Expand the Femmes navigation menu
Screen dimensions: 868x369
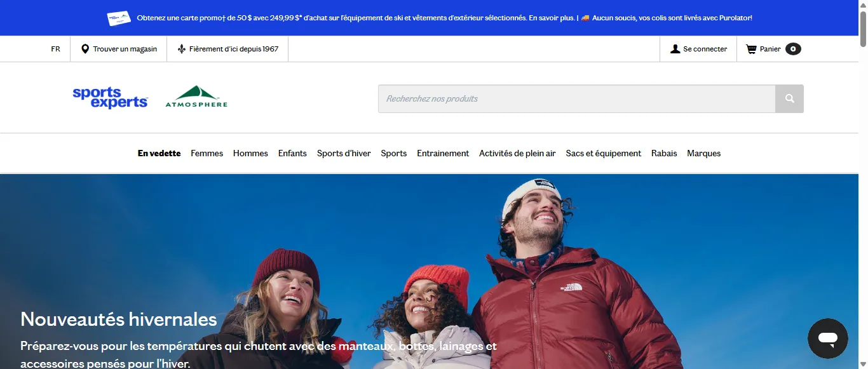point(207,153)
